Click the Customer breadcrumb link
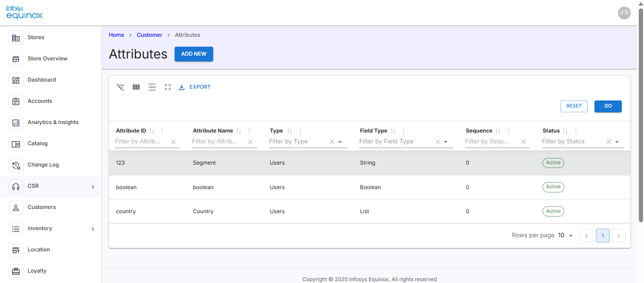This screenshot has height=283, width=644. point(150,35)
